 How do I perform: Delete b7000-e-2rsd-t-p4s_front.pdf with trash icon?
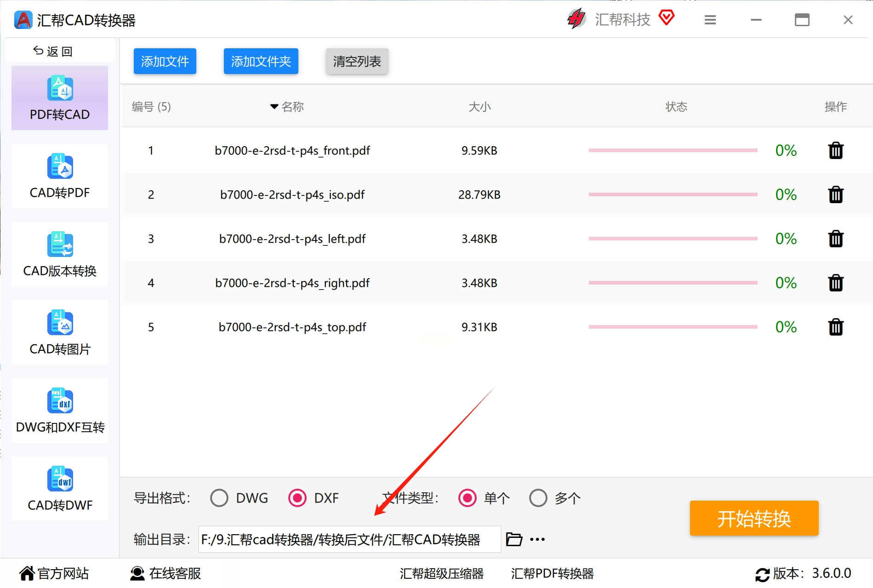point(836,150)
